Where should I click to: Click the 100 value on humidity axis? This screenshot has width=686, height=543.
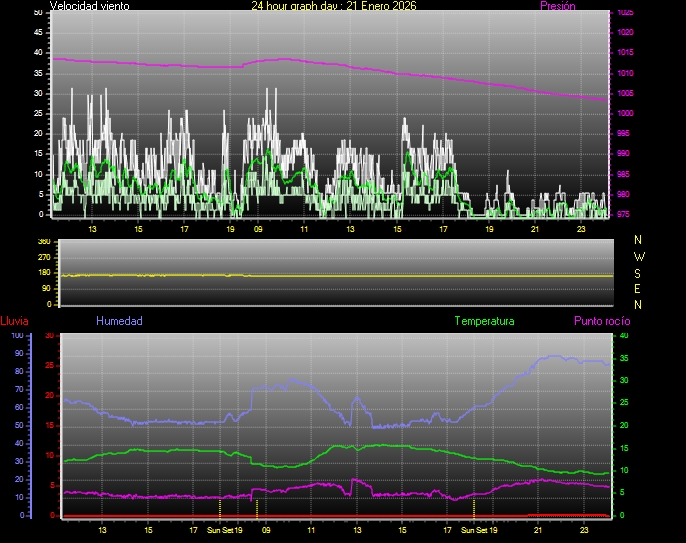tap(16, 336)
